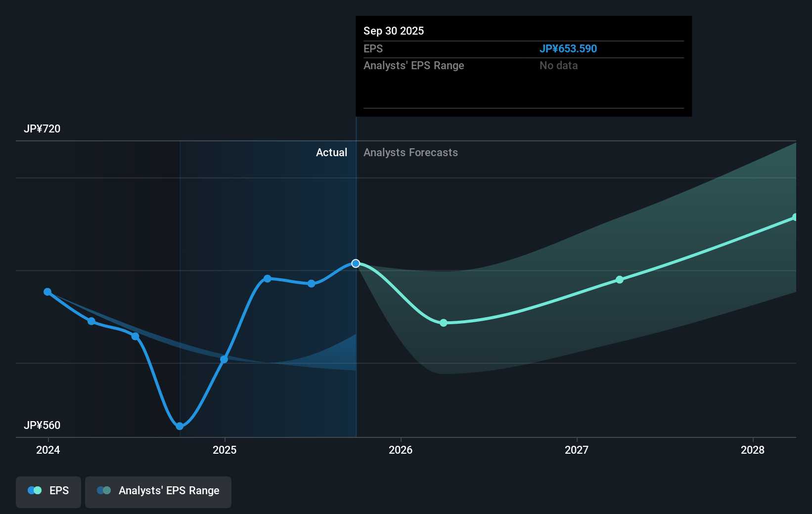
Task: Click the 2027 forecast data point
Action: 619,280
